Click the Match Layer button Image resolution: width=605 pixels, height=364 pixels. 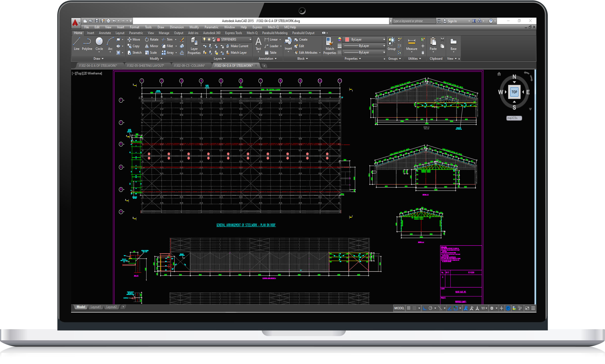pos(236,53)
